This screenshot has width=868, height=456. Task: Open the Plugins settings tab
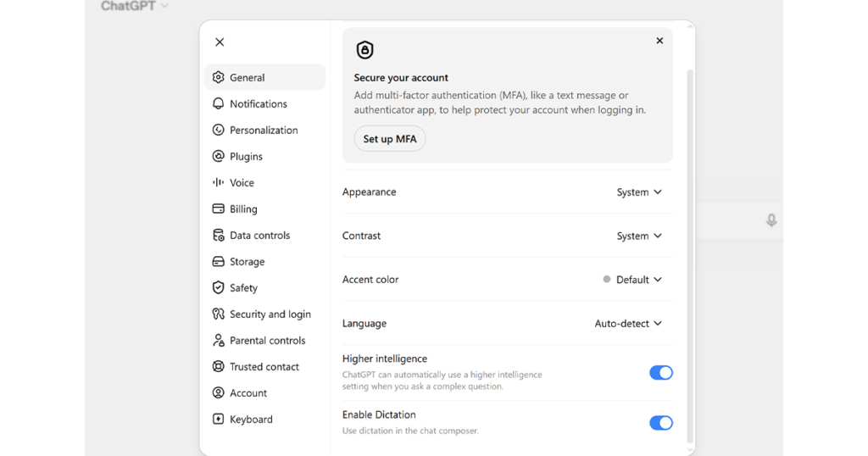(264, 156)
